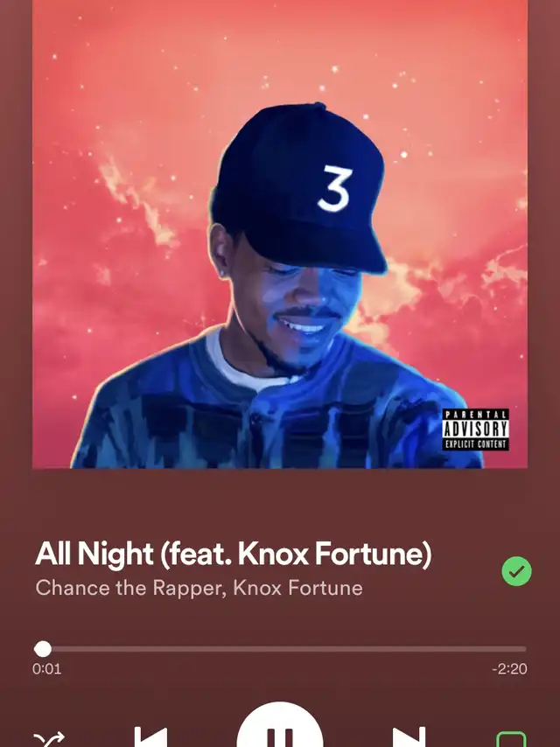
Task: Click the 'feat. Knox Fortune' part of title
Action: [x=296, y=554]
